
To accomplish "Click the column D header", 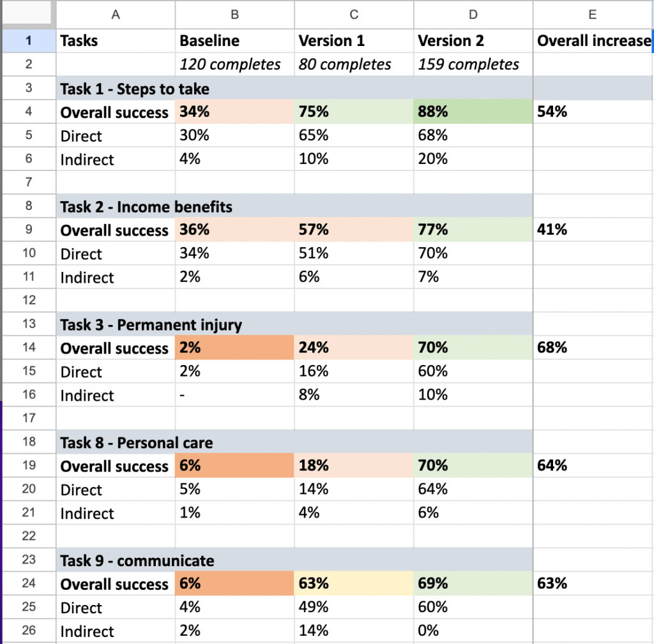I will [x=473, y=14].
